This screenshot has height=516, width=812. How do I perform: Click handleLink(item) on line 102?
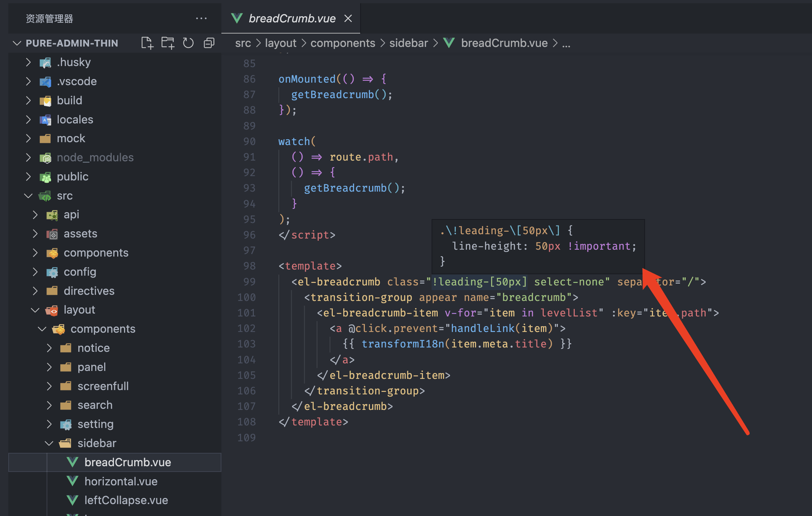502,328
